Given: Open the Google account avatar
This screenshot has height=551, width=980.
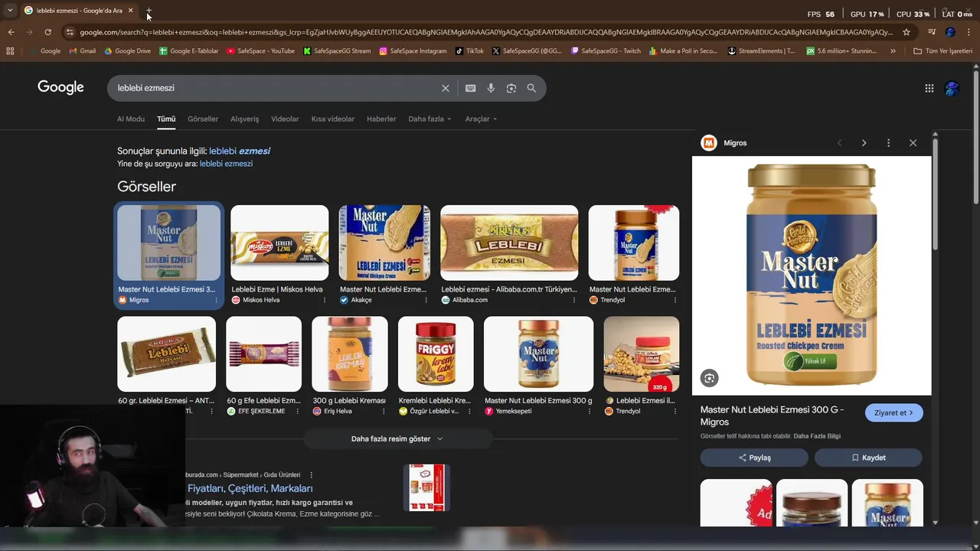Looking at the screenshot, I should click(x=952, y=88).
